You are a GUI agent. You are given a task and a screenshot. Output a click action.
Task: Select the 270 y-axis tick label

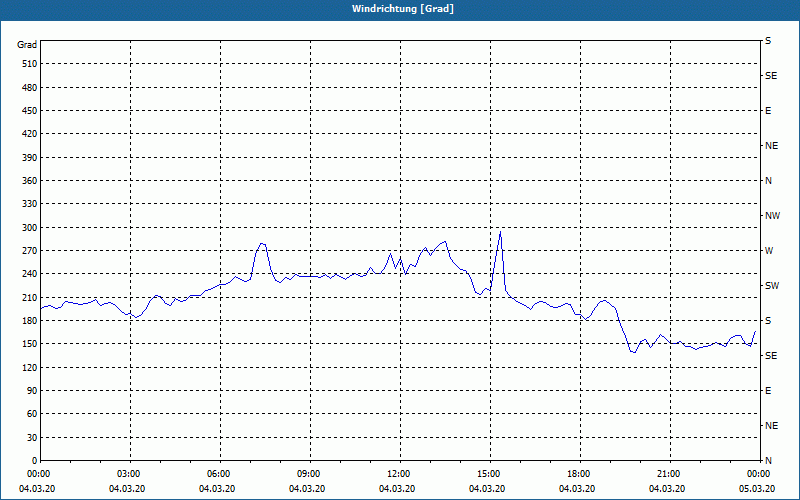[30, 251]
